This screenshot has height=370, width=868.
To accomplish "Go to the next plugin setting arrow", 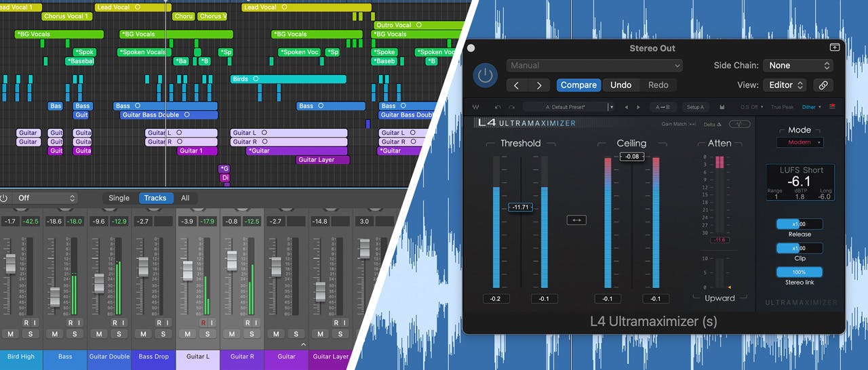I will pos(539,85).
